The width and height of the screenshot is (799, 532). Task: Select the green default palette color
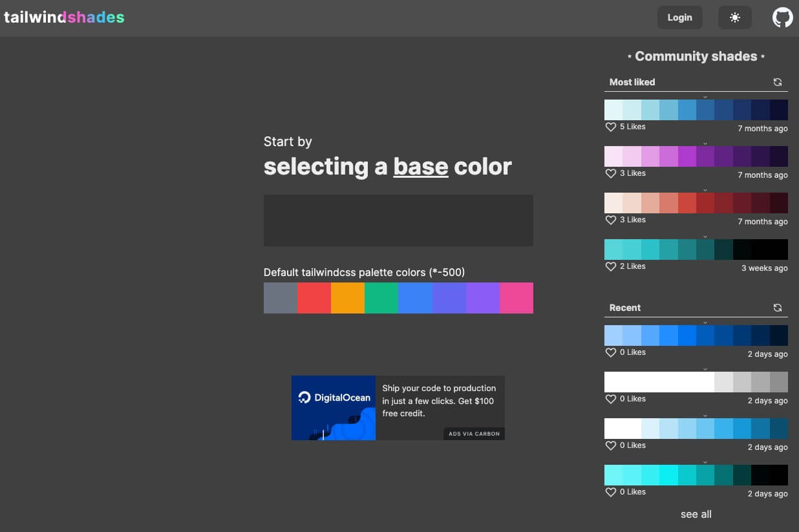tap(381, 298)
